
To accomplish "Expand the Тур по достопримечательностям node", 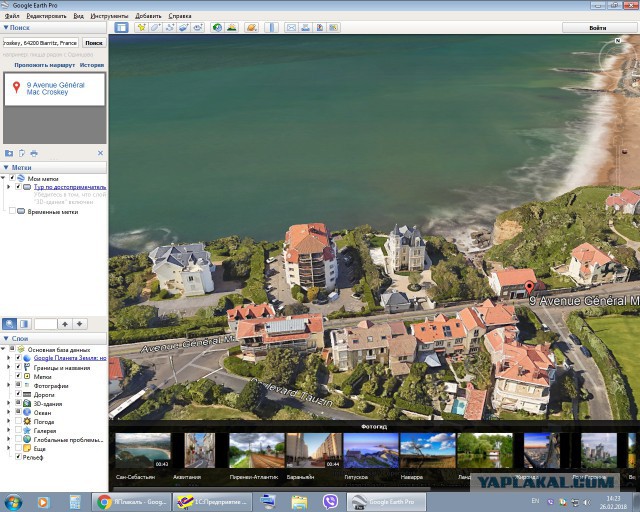I will [x=9, y=187].
